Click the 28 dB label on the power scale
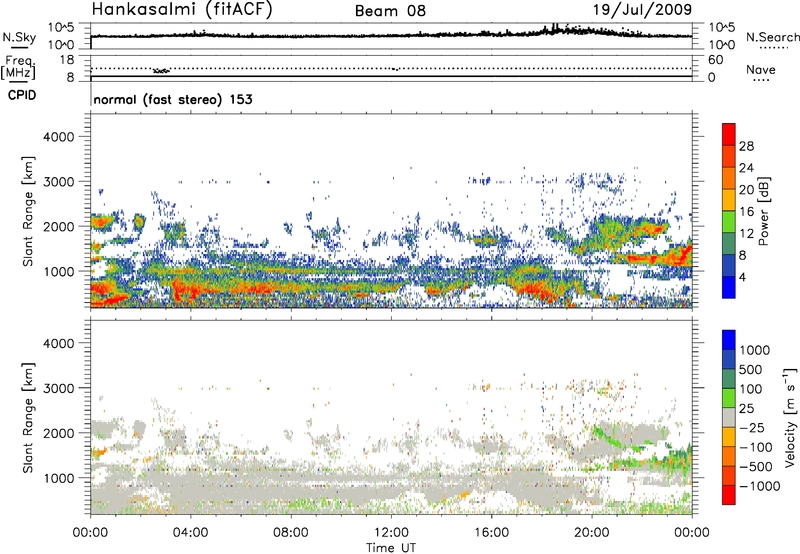Viewport: 800px width, 554px height. [x=746, y=146]
